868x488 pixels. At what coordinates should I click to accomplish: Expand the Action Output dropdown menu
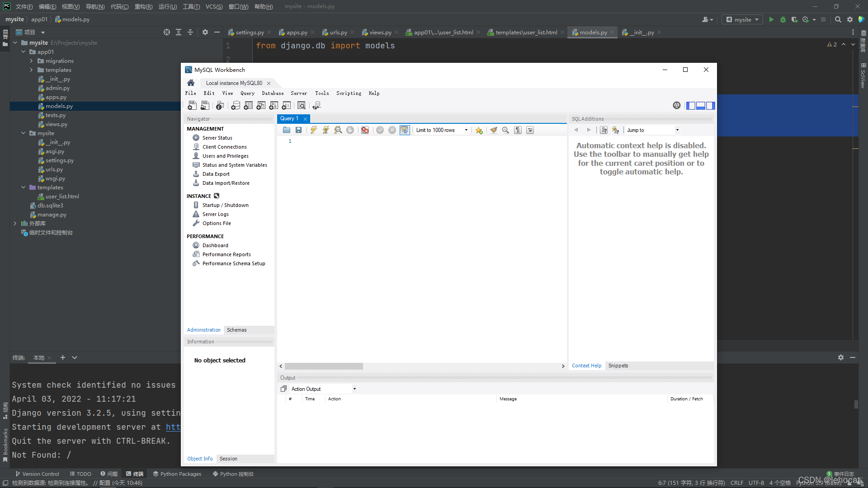[354, 389]
